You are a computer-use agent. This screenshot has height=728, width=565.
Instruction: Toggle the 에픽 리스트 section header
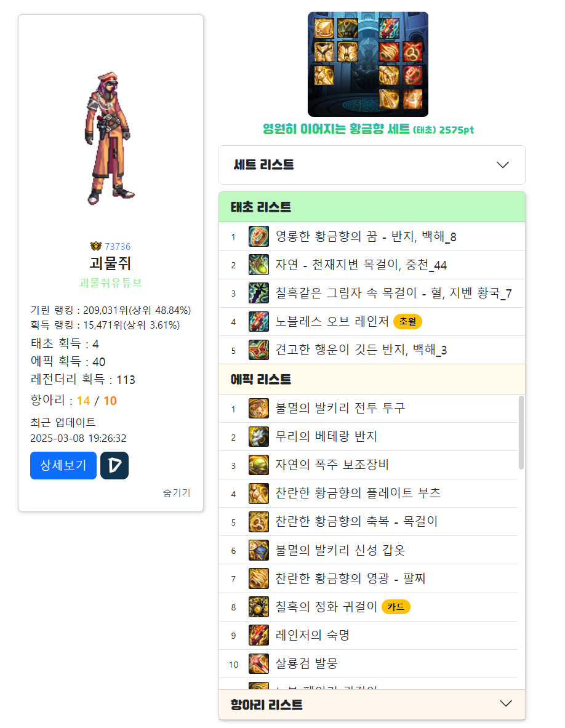click(x=372, y=379)
